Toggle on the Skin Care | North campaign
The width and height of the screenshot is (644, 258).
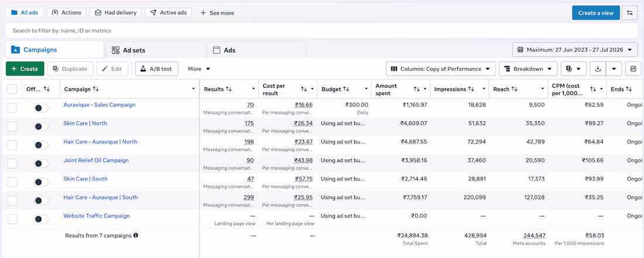click(x=40, y=126)
